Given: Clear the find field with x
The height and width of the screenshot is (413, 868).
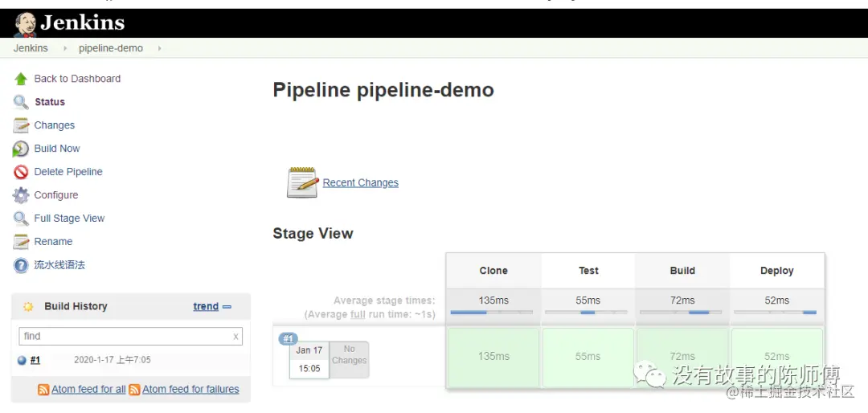Looking at the screenshot, I should (235, 336).
